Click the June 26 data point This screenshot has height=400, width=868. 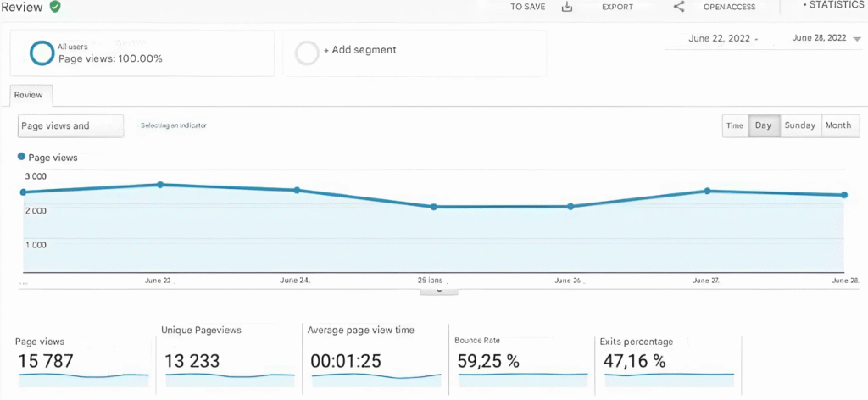click(x=570, y=207)
